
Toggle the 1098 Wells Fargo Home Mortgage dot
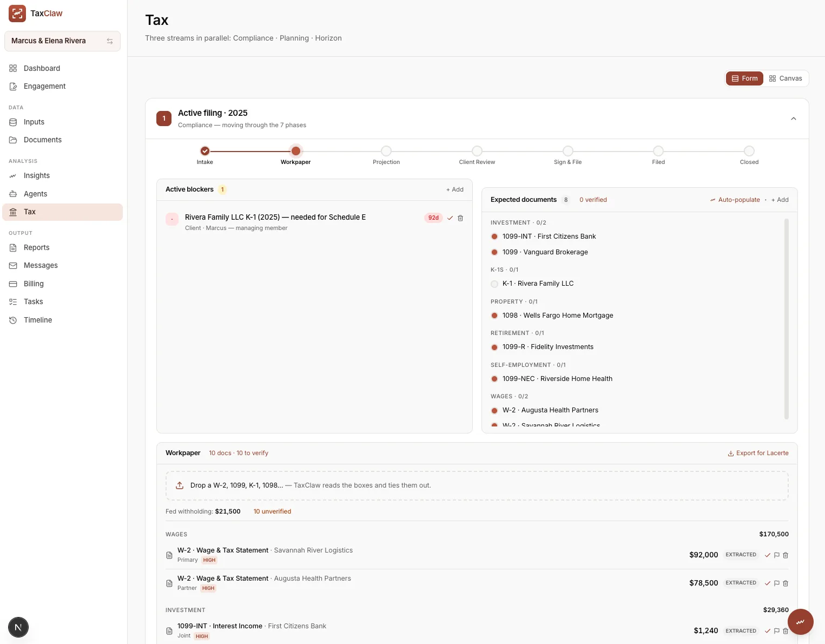(494, 316)
